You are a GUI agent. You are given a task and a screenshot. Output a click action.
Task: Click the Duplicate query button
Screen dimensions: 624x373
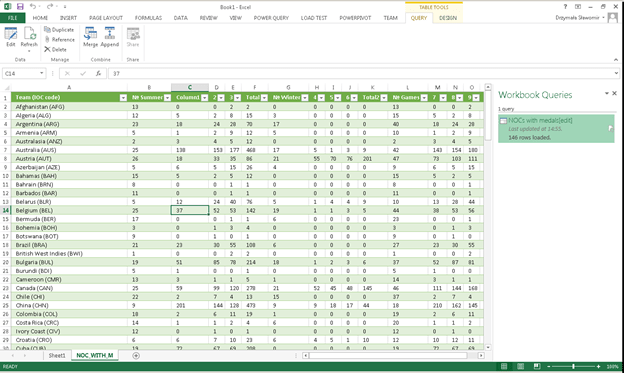tap(59, 30)
